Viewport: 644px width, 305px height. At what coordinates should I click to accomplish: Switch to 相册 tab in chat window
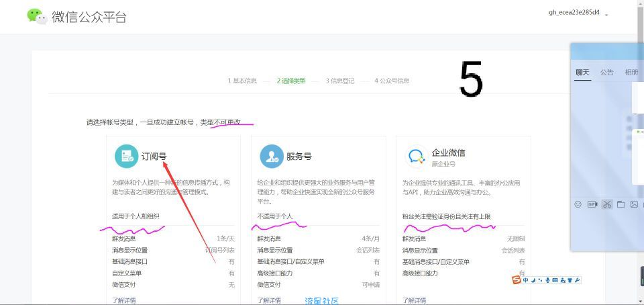(x=631, y=73)
